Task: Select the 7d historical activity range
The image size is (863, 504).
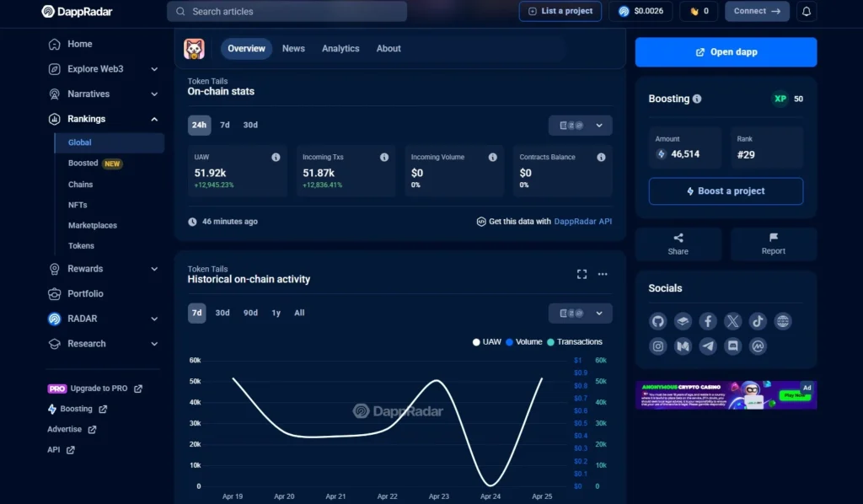Action: [x=196, y=313]
